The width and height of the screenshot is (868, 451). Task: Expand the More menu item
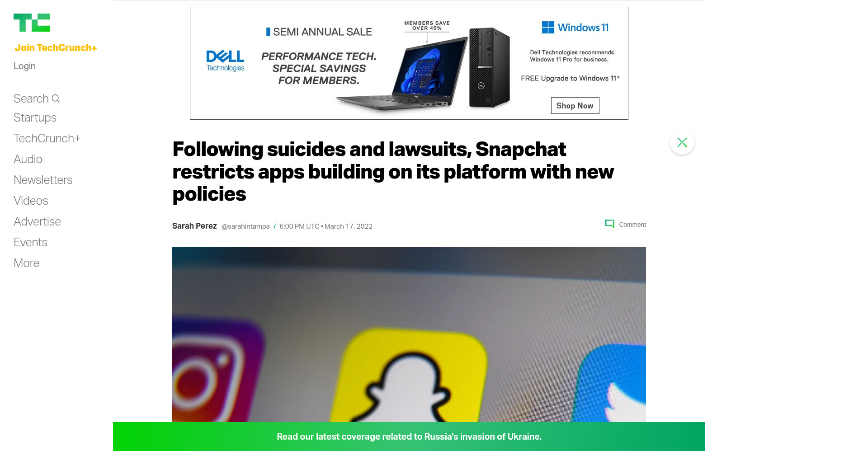click(26, 263)
